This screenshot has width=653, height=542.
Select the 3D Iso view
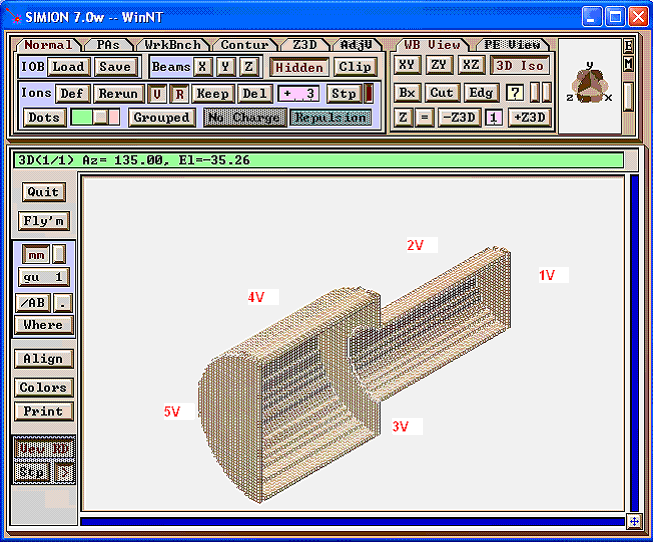[x=520, y=65]
